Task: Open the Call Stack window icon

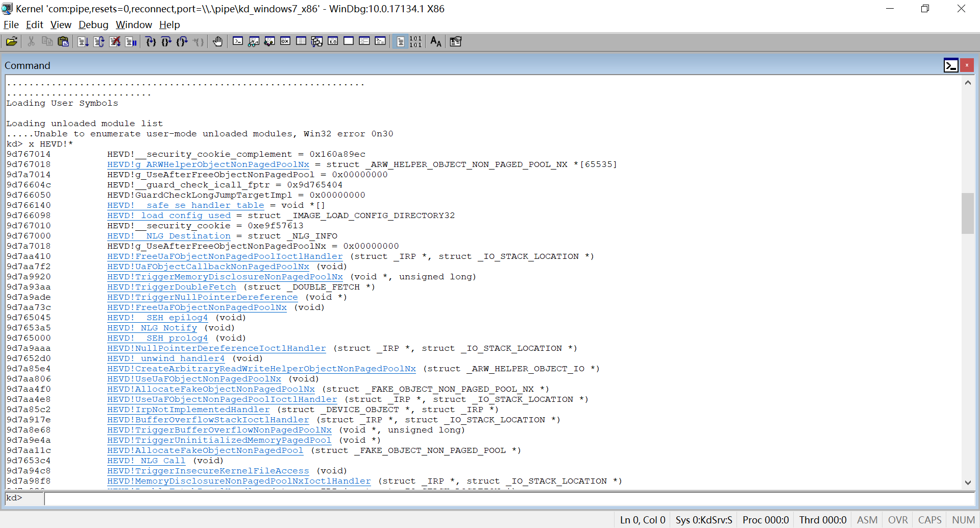Action: (317, 42)
